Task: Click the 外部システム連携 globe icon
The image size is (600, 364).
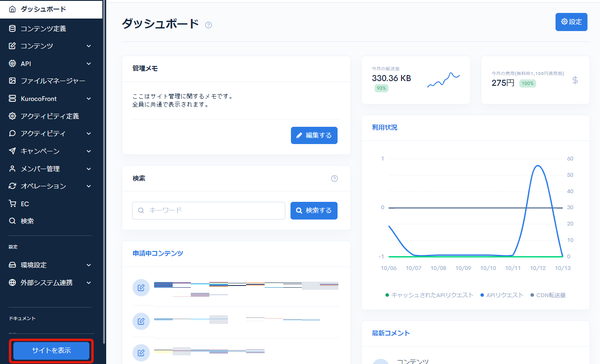Action: [12, 282]
